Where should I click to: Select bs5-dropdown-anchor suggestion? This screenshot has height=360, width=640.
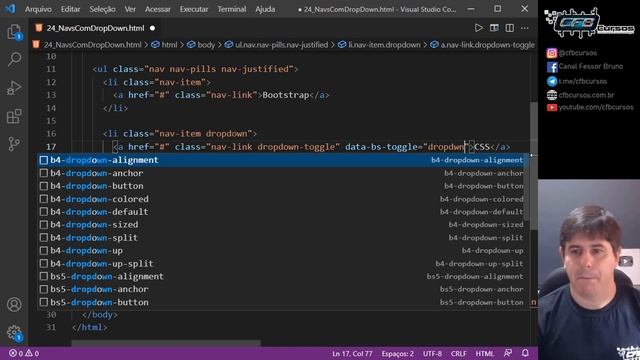click(x=281, y=289)
